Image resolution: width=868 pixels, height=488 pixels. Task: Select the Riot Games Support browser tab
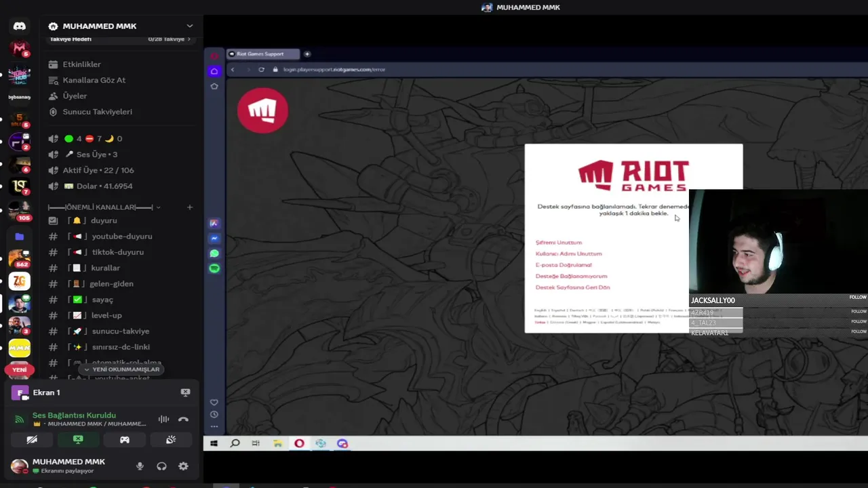[x=264, y=54]
